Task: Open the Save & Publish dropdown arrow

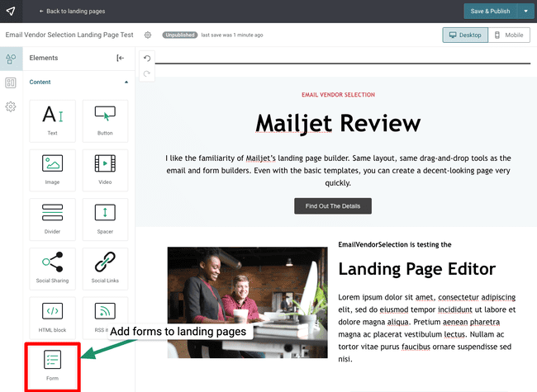Action: (525, 12)
